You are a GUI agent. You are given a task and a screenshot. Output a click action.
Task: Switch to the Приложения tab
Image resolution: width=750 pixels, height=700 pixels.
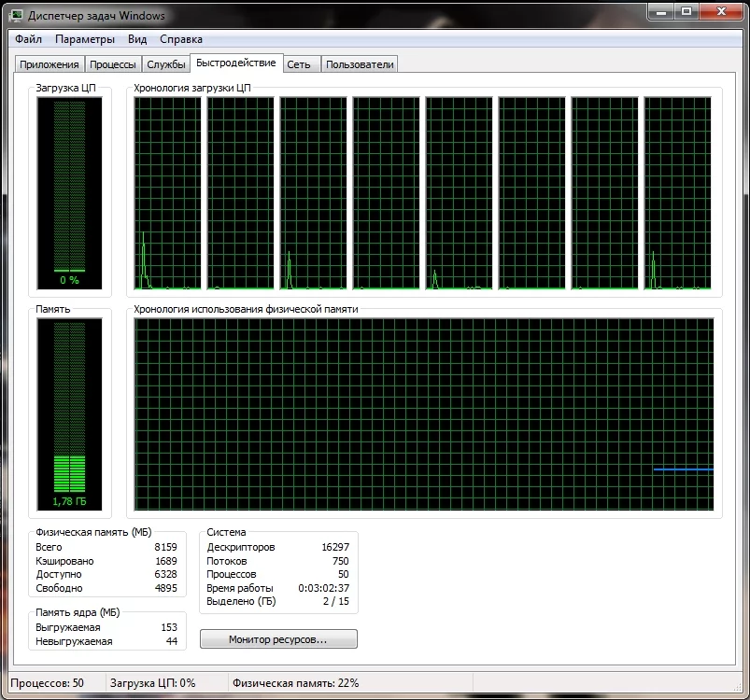coord(50,63)
